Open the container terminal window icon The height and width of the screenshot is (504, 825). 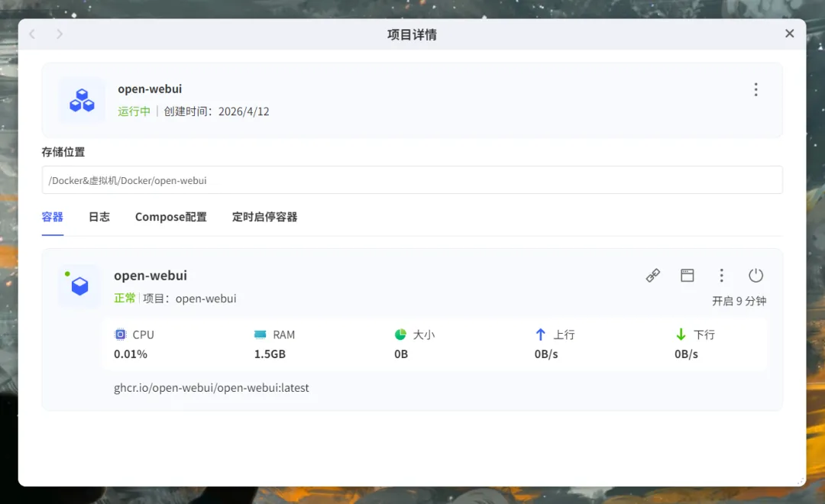[687, 275]
